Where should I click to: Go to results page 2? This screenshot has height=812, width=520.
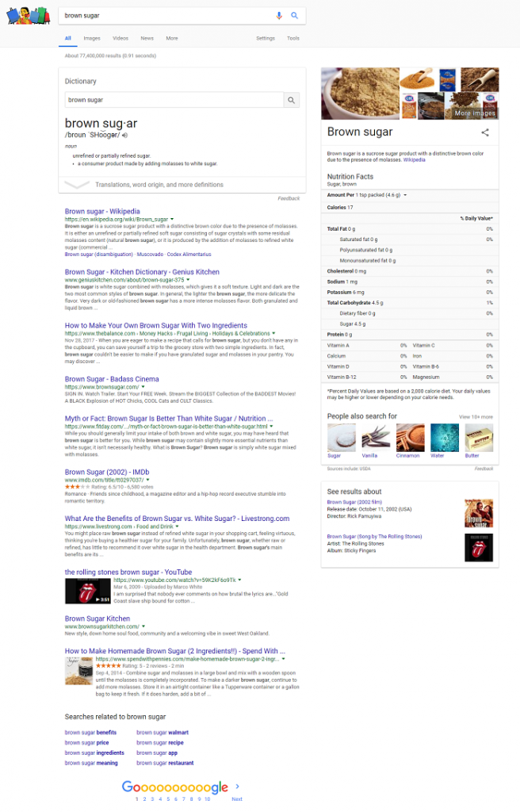click(x=144, y=799)
